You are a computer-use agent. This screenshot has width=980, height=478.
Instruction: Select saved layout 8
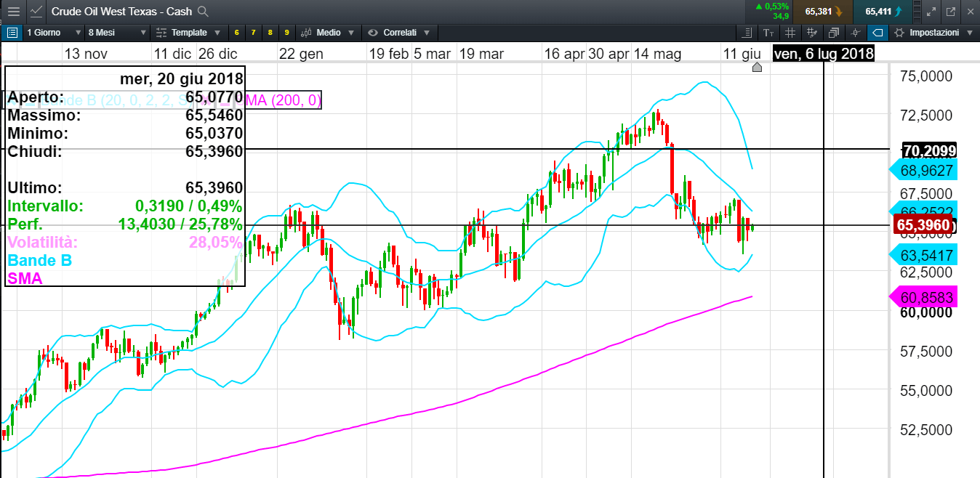[270, 33]
